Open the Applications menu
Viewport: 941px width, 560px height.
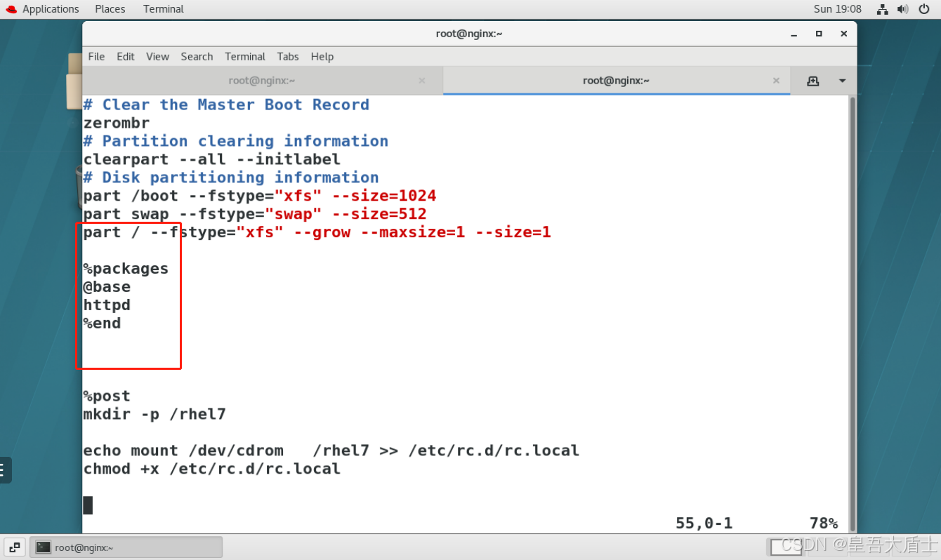[x=51, y=9]
